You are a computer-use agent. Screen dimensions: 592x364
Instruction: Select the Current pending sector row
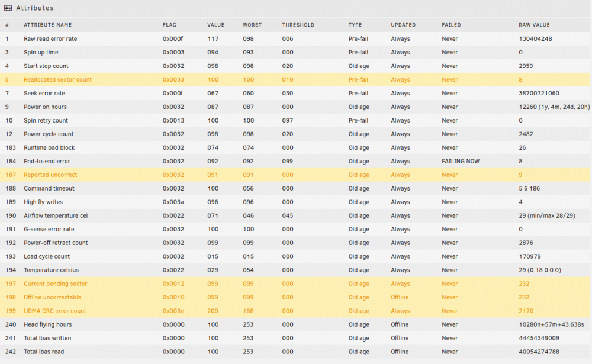click(x=295, y=284)
